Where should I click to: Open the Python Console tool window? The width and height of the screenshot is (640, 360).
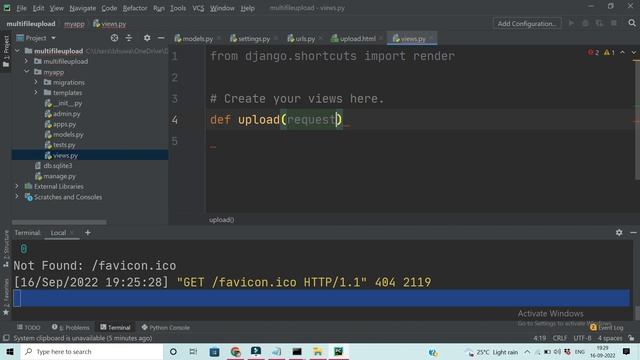(x=165, y=327)
